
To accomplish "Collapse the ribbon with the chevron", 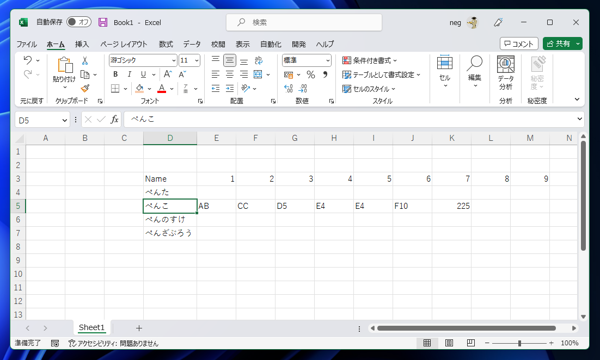I will pos(577,99).
